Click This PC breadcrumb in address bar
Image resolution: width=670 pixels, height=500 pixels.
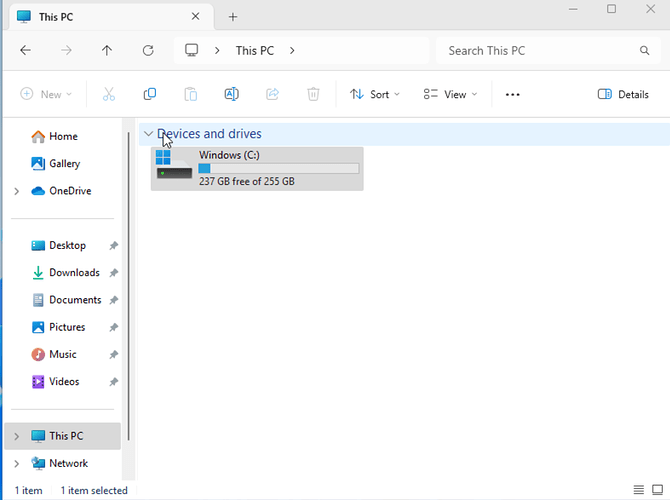(x=255, y=51)
